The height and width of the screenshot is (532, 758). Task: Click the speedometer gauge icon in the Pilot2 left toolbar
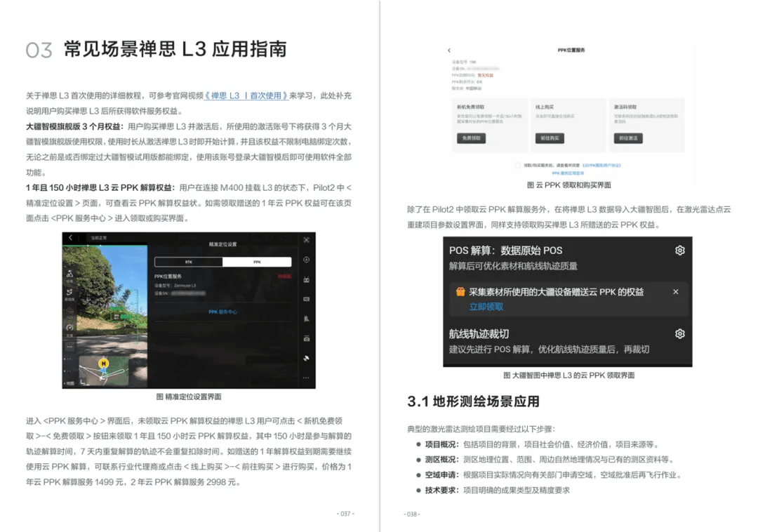(69, 328)
